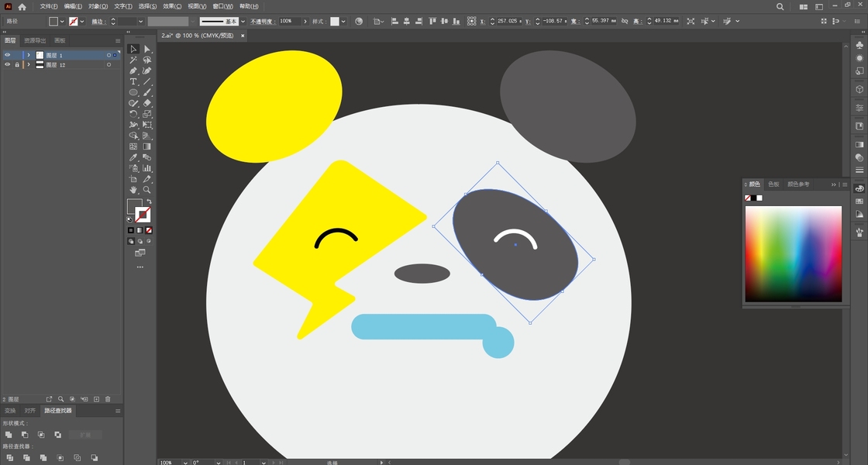The width and height of the screenshot is (868, 465).
Task: Set fill mode to None
Action: 148,230
